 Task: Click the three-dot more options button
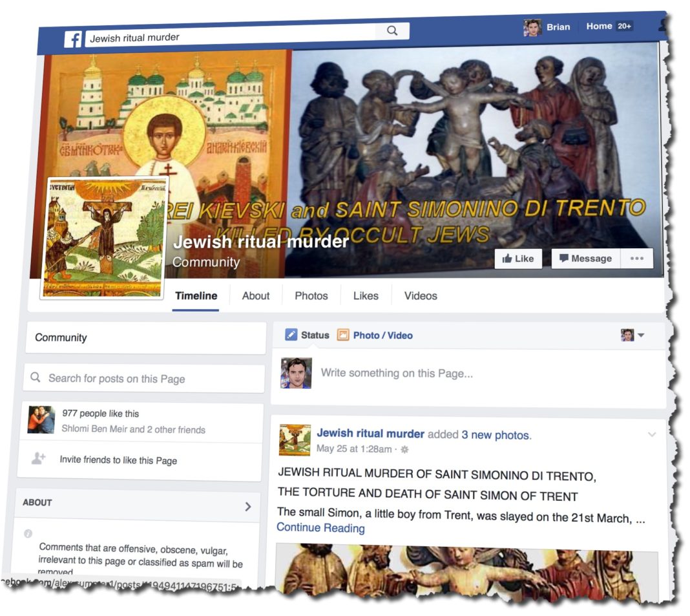click(637, 259)
